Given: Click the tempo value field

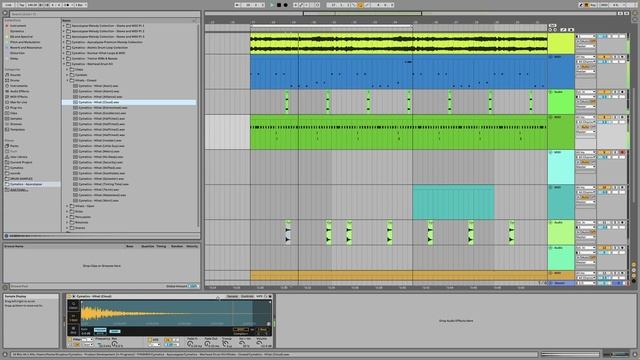Looking at the screenshot, I should [32, 5].
